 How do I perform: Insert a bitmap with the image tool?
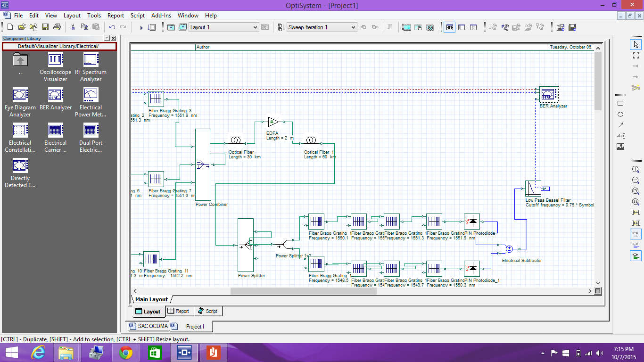tap(620, 147)
